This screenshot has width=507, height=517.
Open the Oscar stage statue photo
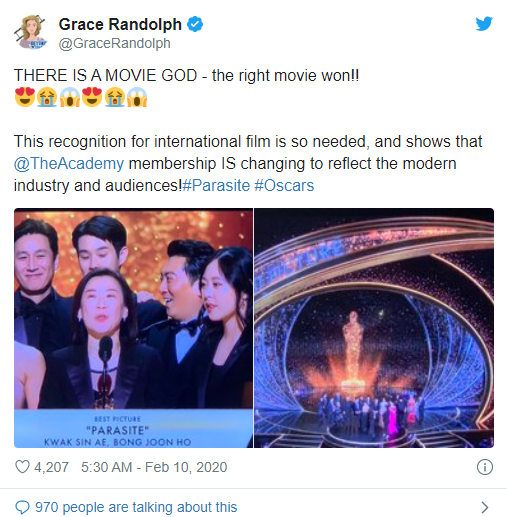coord(374,328)
